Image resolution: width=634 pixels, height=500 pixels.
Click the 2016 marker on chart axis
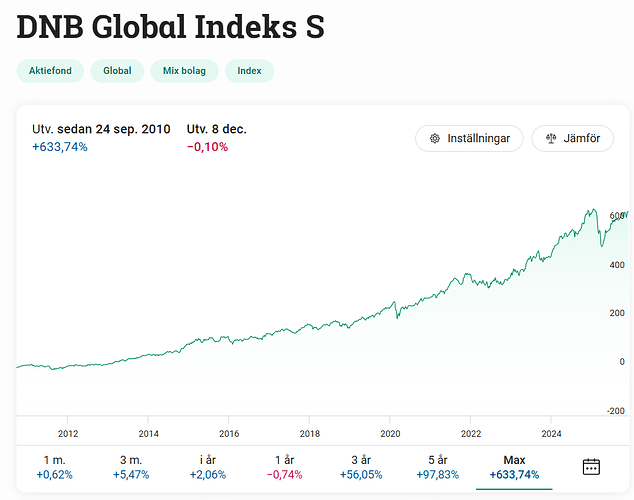pos(230,434)
